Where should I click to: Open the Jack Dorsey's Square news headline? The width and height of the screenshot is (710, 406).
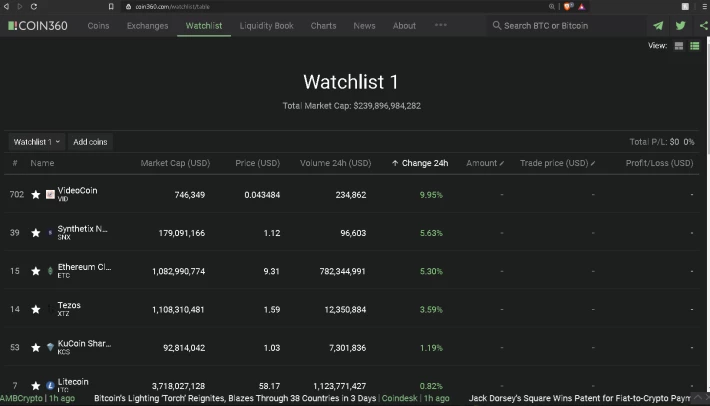coord(580,398)
